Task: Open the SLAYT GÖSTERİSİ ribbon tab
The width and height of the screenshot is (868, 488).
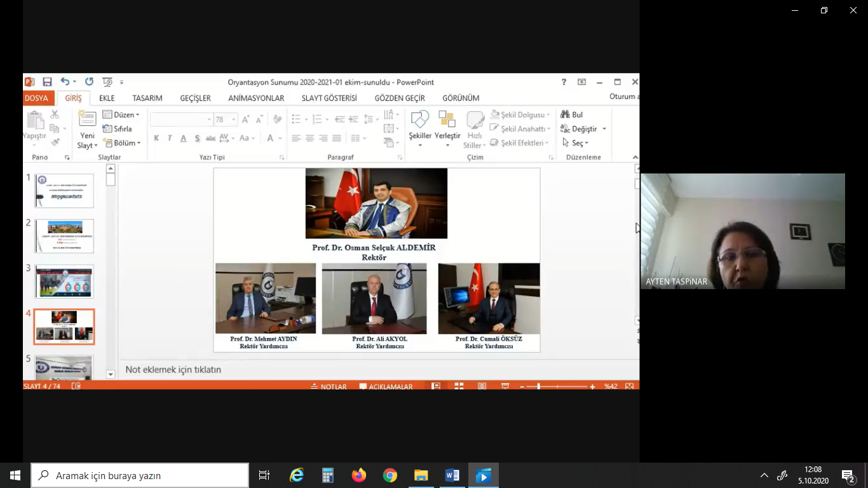Action: click(x=329, y=98)
